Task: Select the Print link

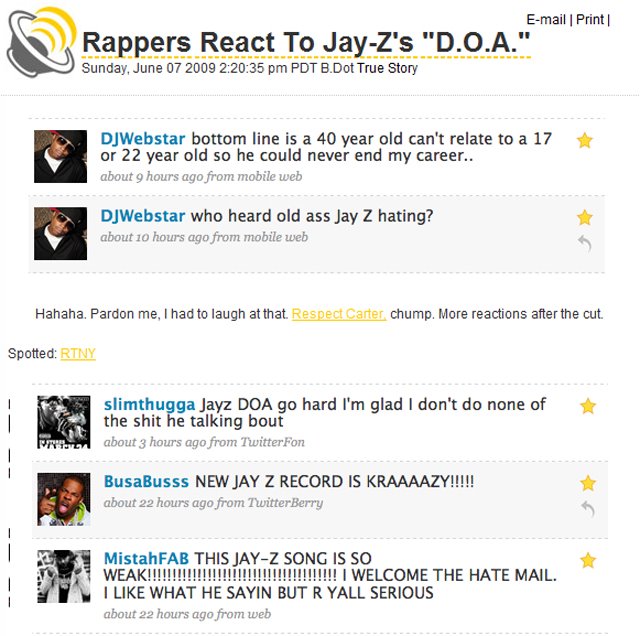Action: (x=589, y=20)
